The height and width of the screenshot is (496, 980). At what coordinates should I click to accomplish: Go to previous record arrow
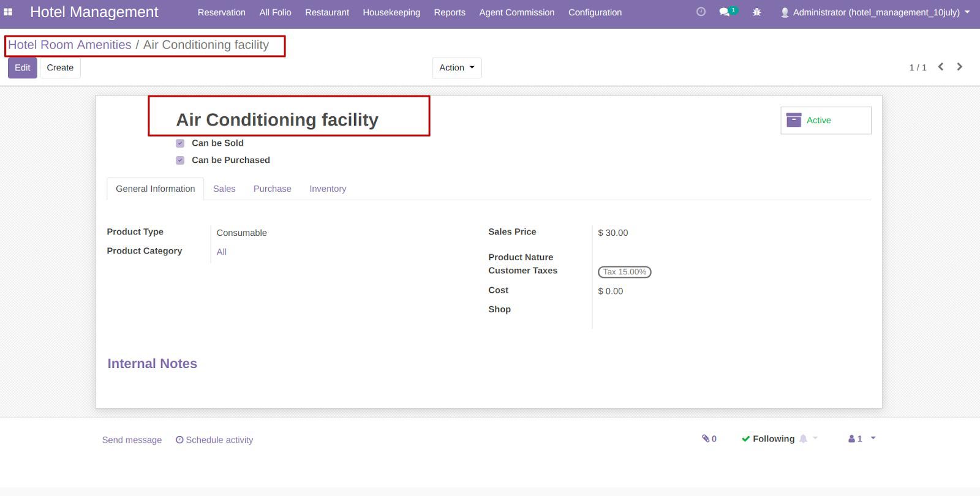pos(941,67)
